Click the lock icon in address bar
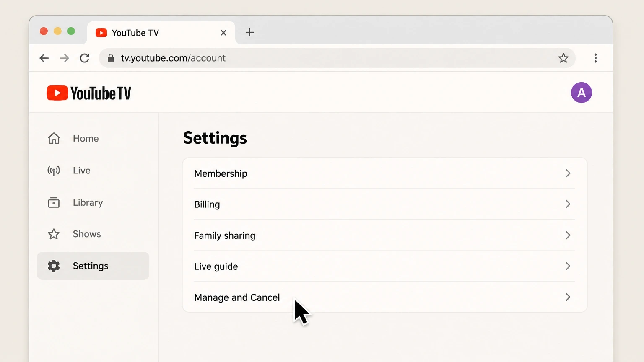The height and width of the screenshot is (362, 644). click(x=111, y=58)
